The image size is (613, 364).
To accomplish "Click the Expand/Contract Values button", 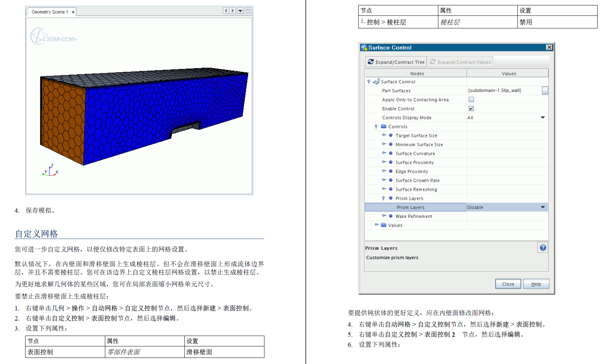I will [461, 62].
